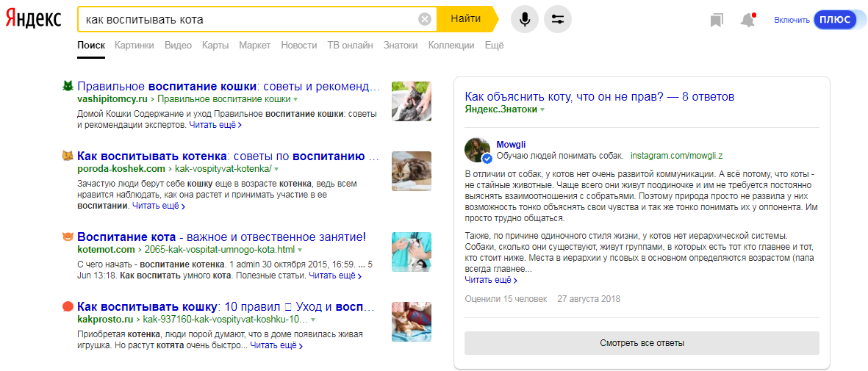The height and width of the screenshot is (371, 868).
Task: Open the Знатоки tab
Action: pyautogui.click(x=401, y=46)
